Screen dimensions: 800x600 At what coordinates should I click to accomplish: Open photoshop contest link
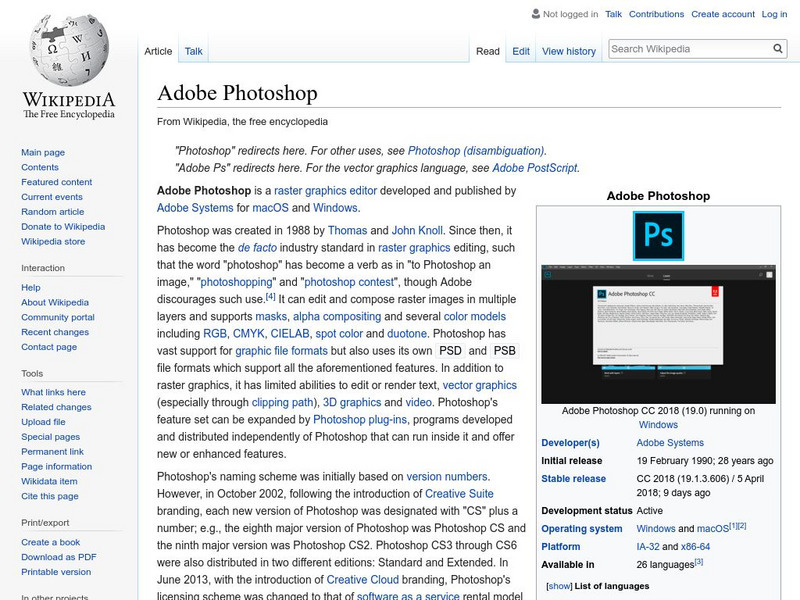(x=349, y=282)
